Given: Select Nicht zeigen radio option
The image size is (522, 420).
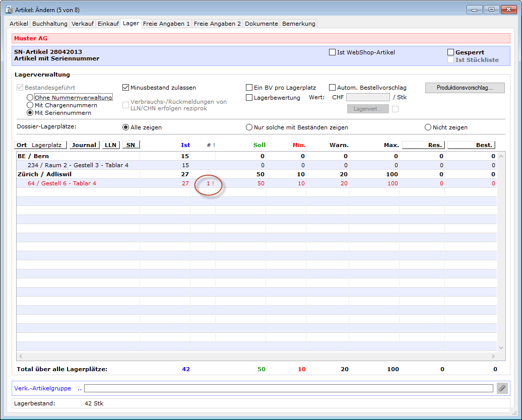Looking at the screenshot, I should 428,127.
